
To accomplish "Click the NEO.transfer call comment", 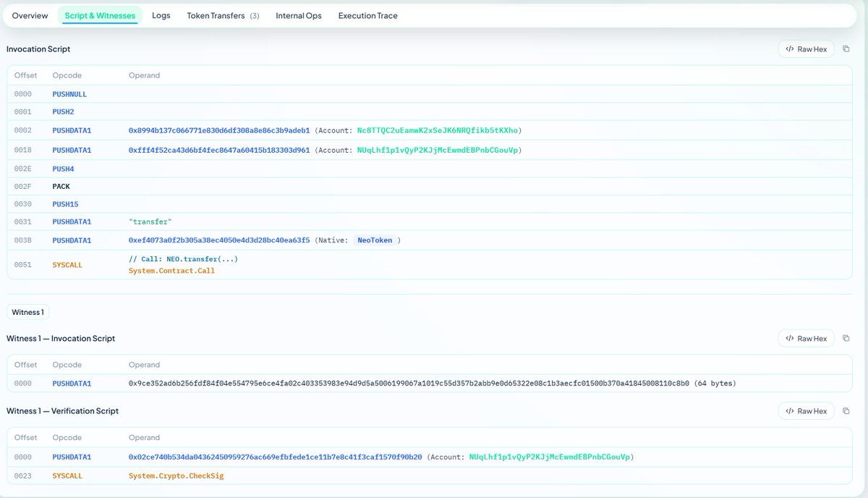I will coord(183,259).
